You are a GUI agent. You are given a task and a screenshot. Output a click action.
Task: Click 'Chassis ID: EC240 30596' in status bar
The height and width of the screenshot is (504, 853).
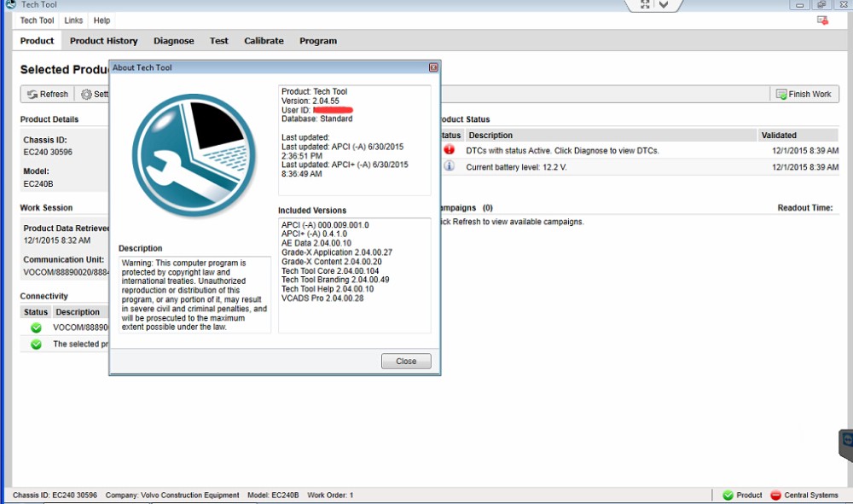55,495
